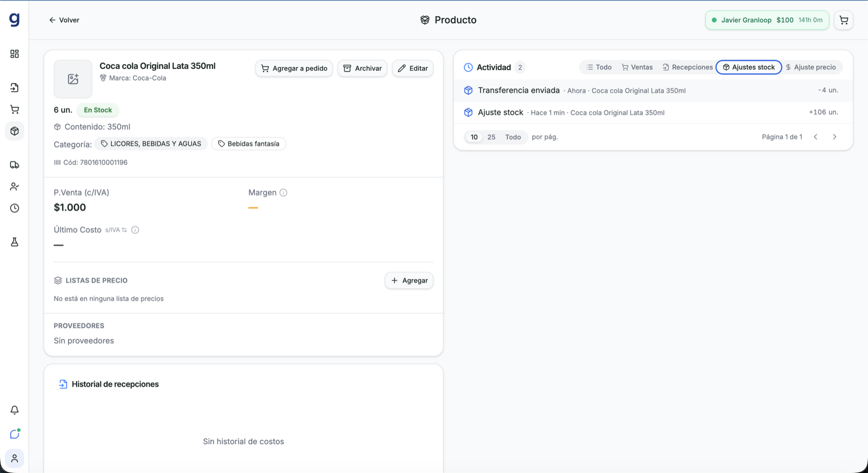Click the Margen info icon

[283, 193]
